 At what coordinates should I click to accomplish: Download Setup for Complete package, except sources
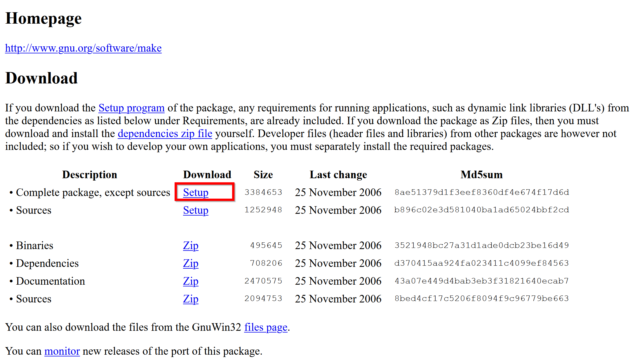(x=196, y=192)
